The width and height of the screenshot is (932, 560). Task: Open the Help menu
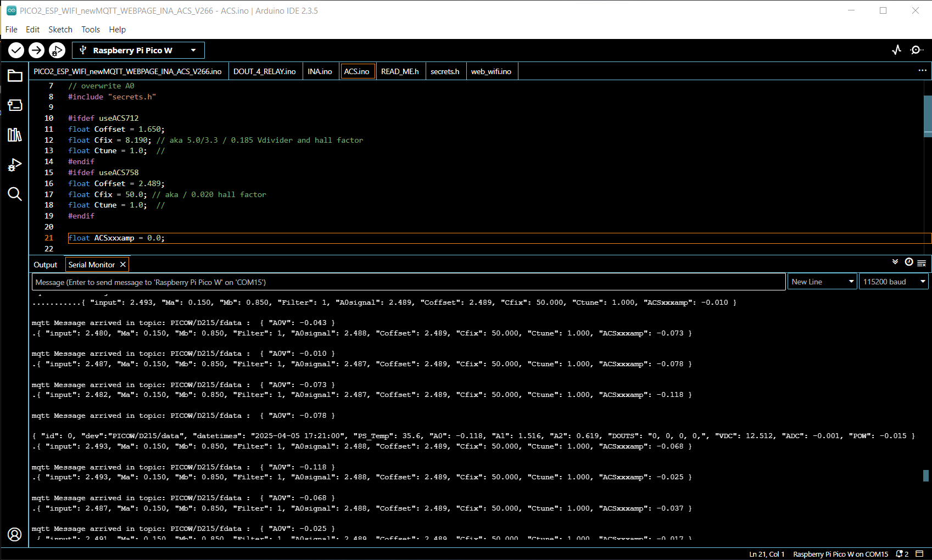[x=117, y=30]
